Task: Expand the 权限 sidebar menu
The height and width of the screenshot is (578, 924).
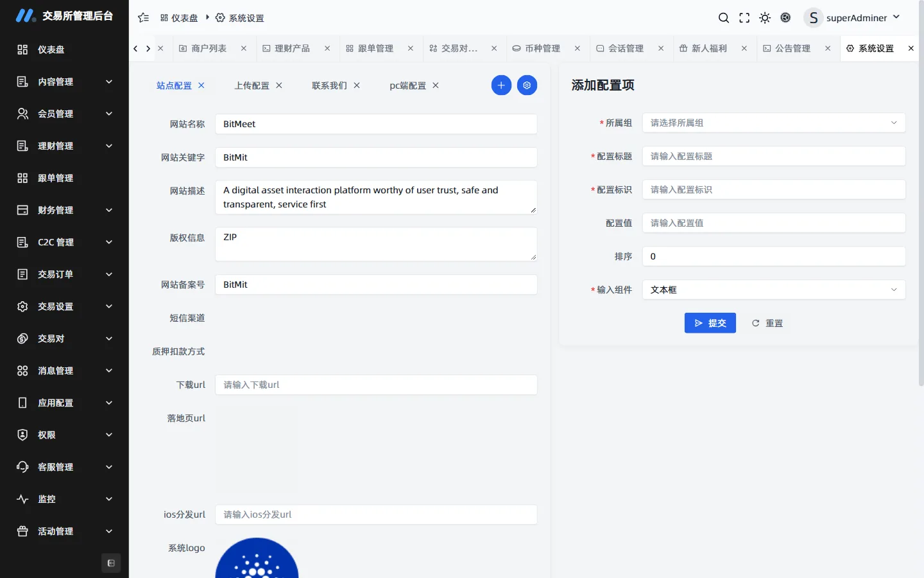Action: pyautogui.click(x=64, y=435)
